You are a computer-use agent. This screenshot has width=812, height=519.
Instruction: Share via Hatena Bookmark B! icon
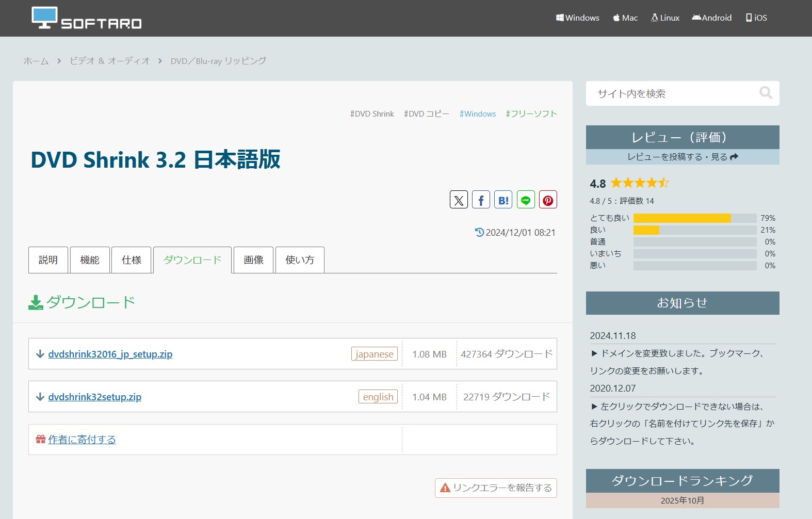(x=503, y=200)
